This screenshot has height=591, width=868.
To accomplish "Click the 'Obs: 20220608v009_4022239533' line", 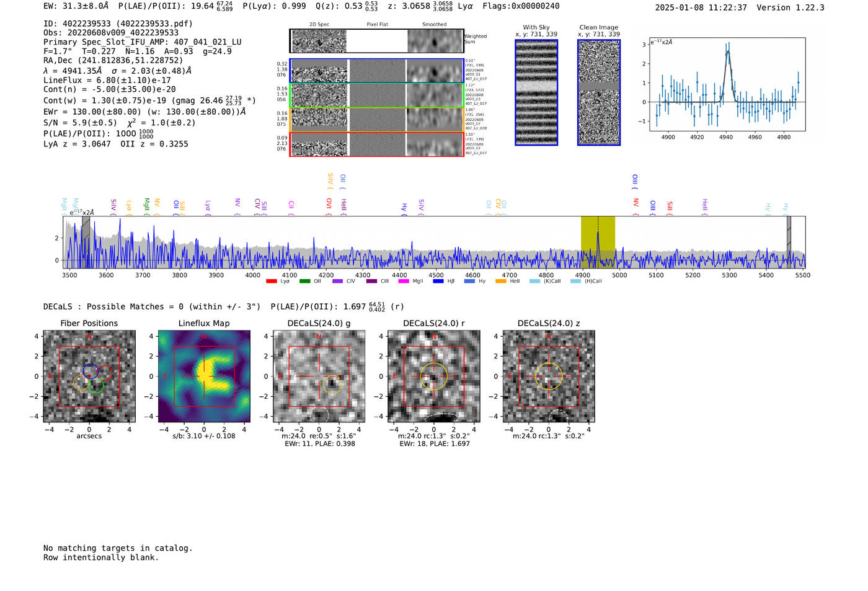I will pos(111,33).
